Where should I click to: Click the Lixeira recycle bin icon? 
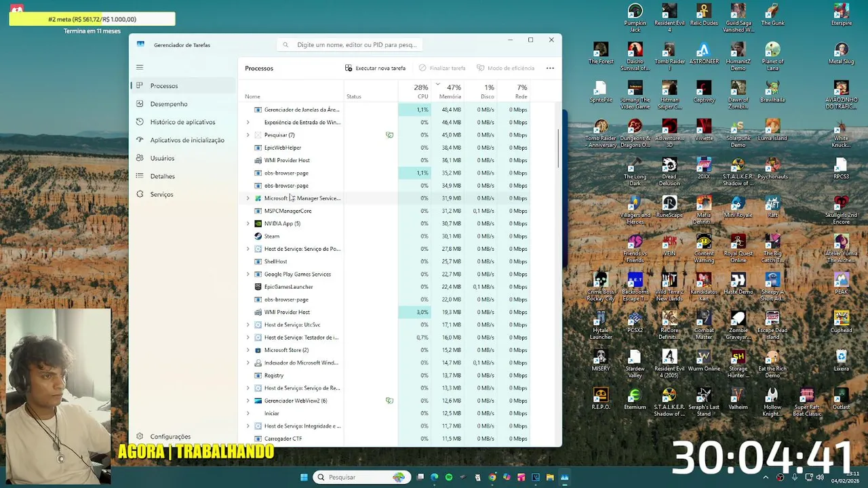pyautogui.click(x=842, y=361)
